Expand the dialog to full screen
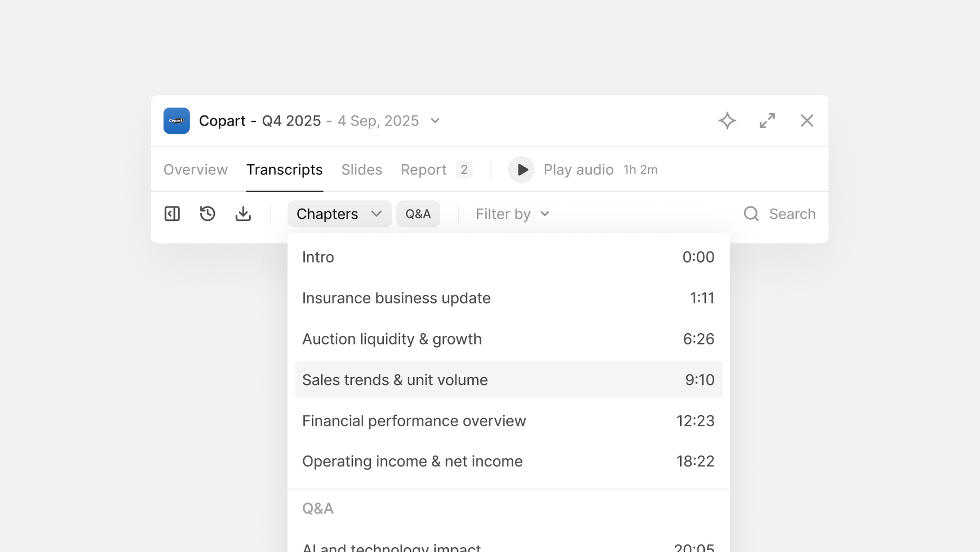The height and width of the screenshot is (552, 980). pyautogui.click(x=767, y=121)
